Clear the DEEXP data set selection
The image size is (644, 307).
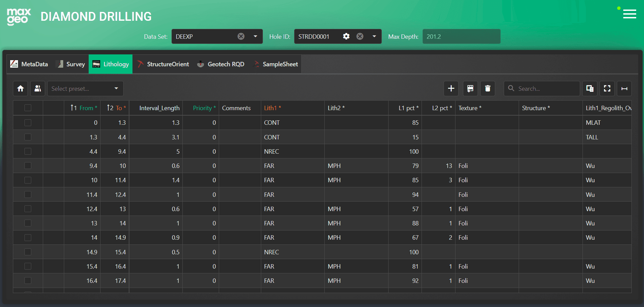(x=241, y=36)
